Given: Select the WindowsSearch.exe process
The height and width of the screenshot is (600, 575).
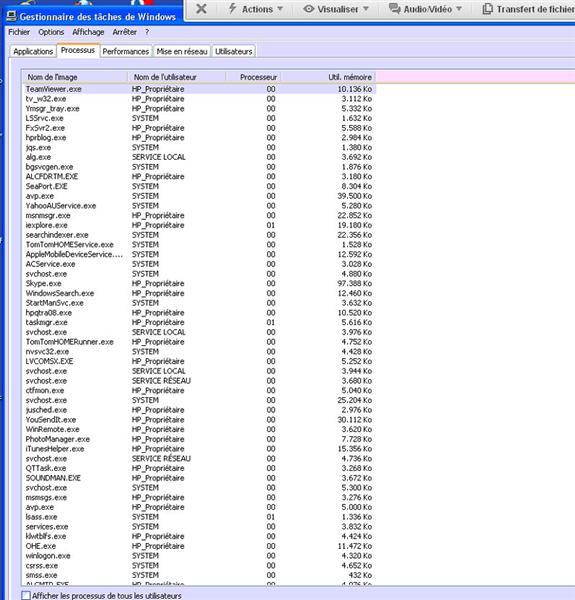Looking at the screenshot, I should coord(199,293).
